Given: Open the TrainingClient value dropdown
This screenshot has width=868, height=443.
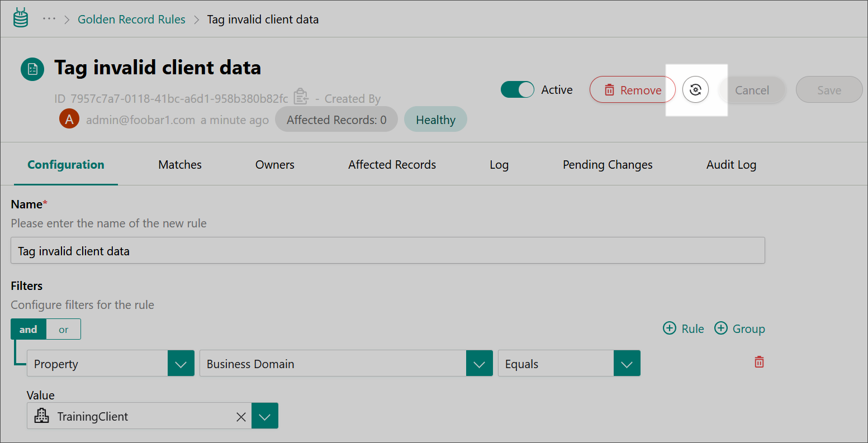Looking at the screenshot, I should tap(264, 417).
